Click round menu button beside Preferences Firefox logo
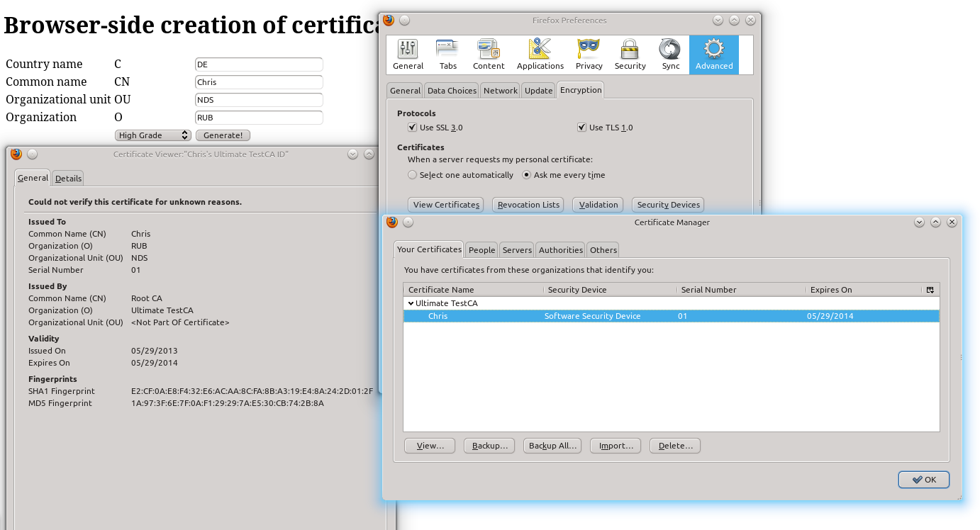 pyautogui.click(x=404, y=20)
